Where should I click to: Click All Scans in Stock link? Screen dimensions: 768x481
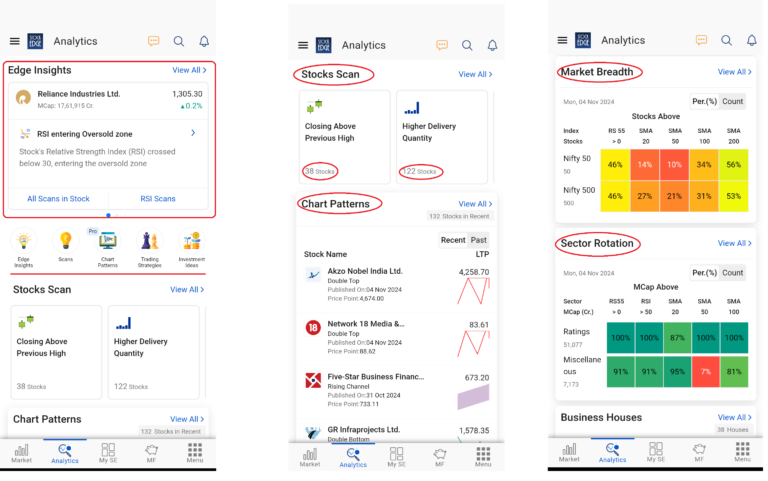click(58, 199)
